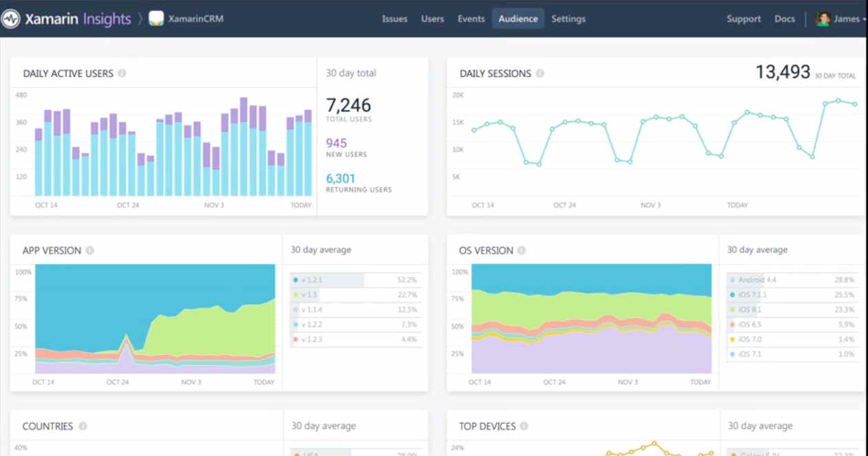This screenshot has height=456, width=868.
Task: Click info icon beside Top Devices
Action: coord(525,426)
